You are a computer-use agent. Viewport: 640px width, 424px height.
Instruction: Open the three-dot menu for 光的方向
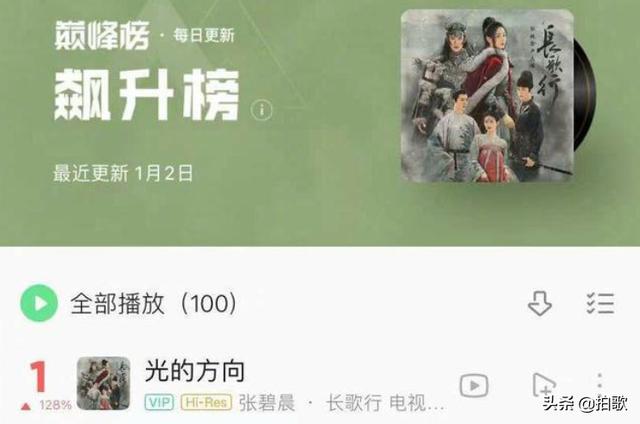coord(599,381)
